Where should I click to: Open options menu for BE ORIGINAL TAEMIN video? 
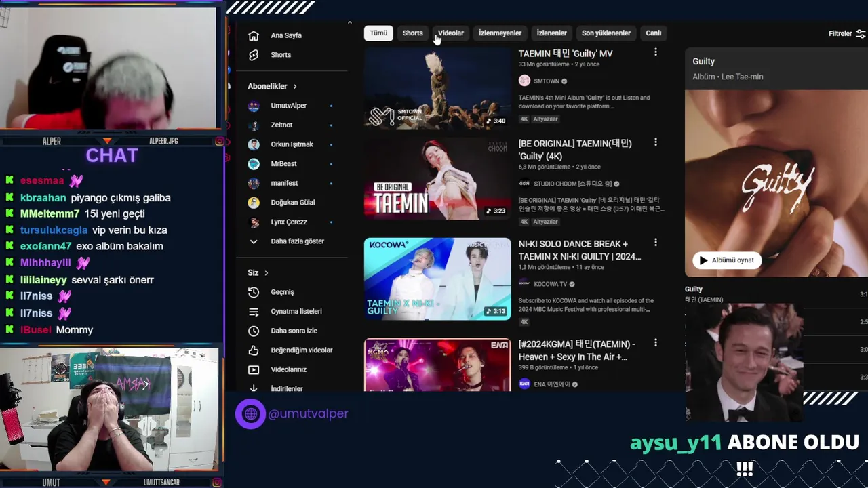(x=655, y=142)
